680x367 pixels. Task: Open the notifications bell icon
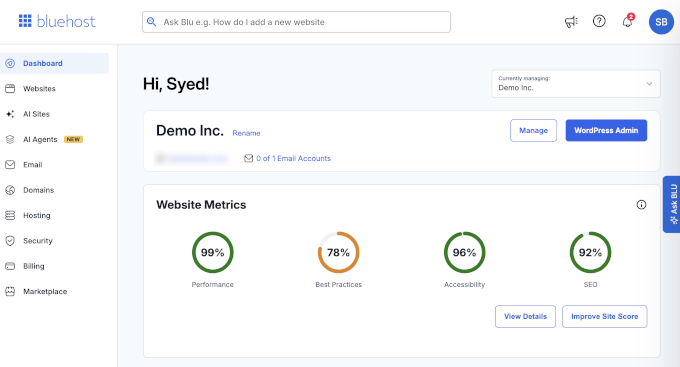click(x=628, y=21)
